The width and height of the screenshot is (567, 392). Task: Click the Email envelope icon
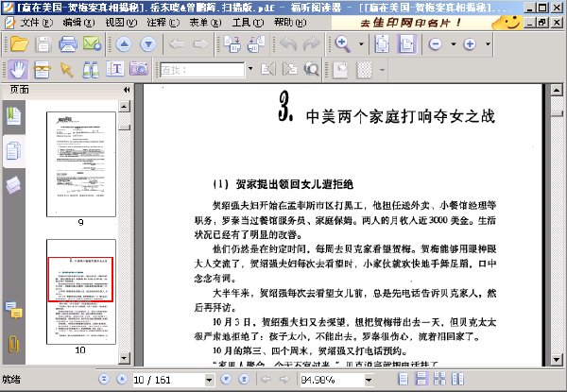click(x=92, y=44)
